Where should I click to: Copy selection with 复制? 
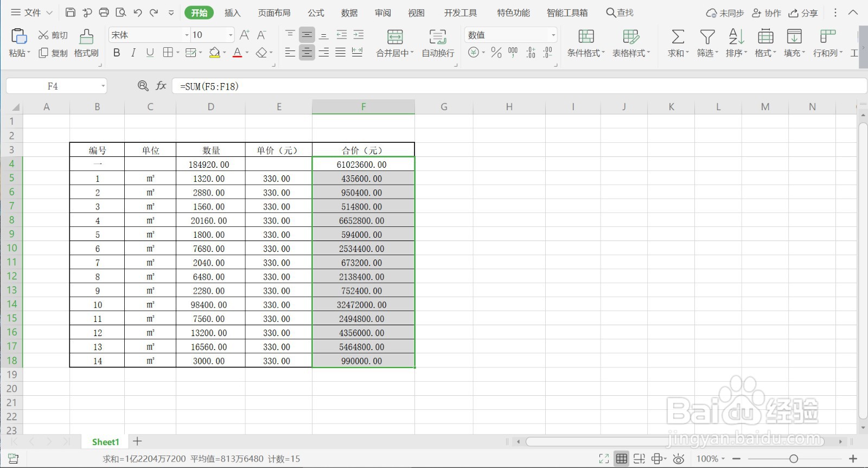[53, 53]
